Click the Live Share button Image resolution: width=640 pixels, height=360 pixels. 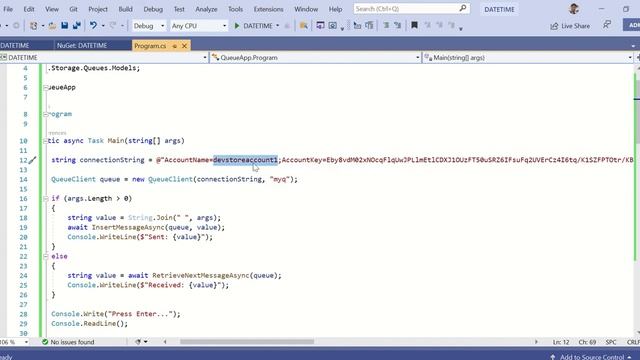pos(570,26)
